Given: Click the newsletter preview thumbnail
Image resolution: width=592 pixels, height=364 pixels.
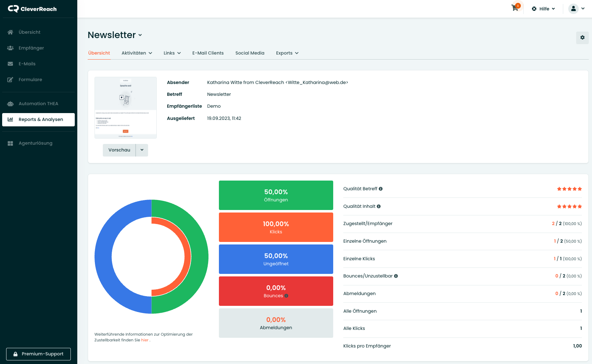Looking at the screenshot, I should point(125,107).
